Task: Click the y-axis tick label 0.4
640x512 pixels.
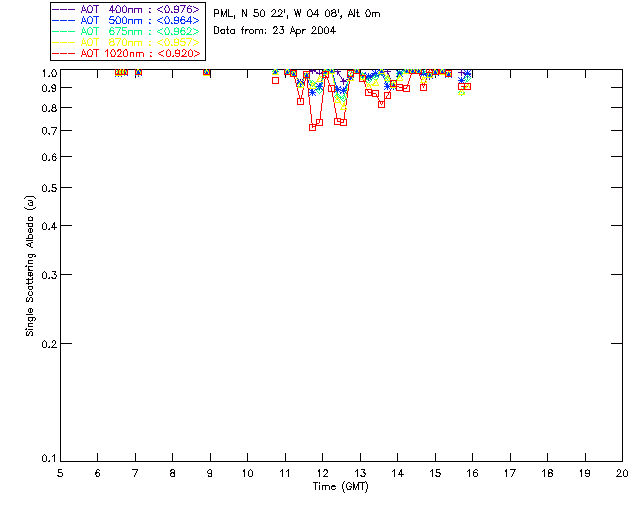Action: click(49, 226)
